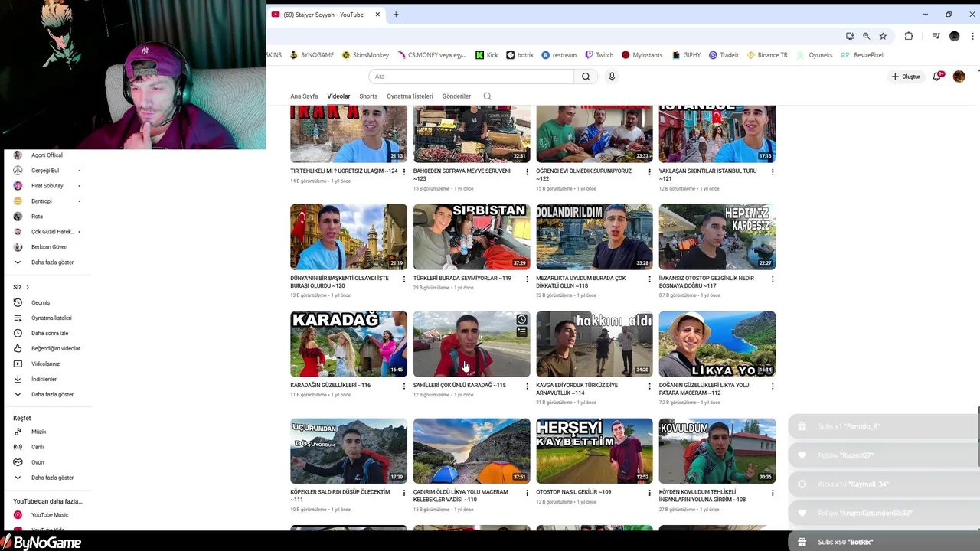This screenshot has height=551, width=980.
Task: Search within the channel using the tab-row magnifier
Action: (487, 96)
